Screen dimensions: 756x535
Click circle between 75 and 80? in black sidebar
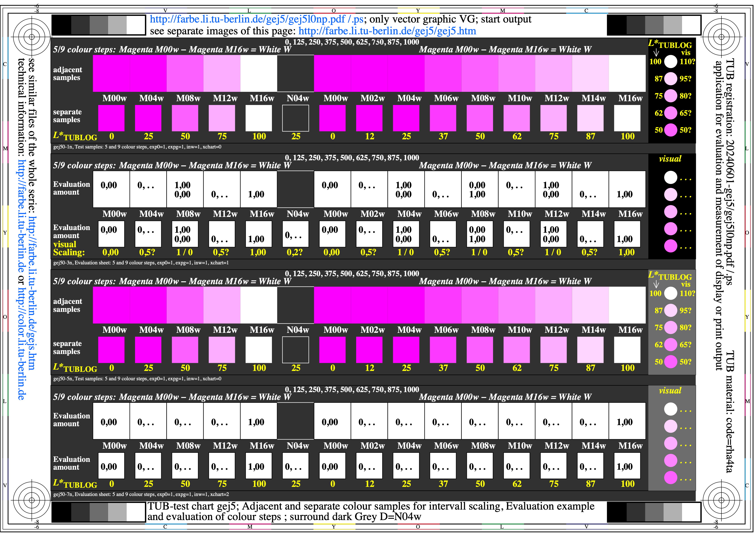(x=671, y=96)
